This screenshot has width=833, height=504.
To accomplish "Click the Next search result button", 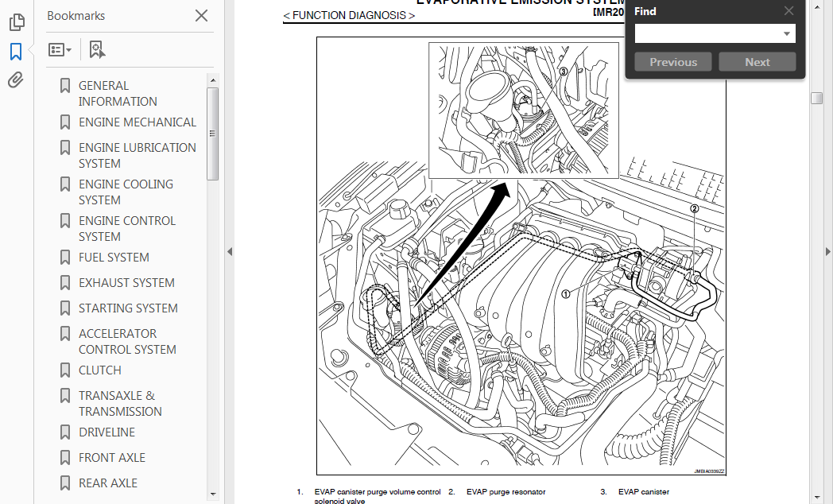I will tap(757, 62).
